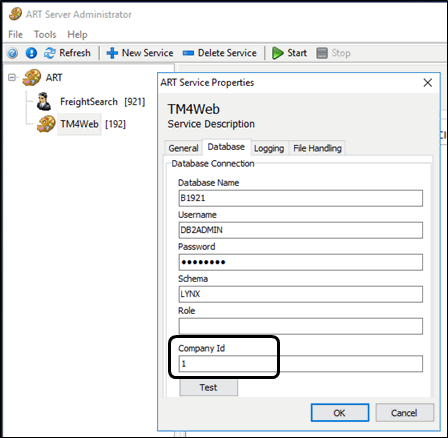The image size is (448, 438).
Task: Select the ART root palette icon
Action: pyautogui.click(x=32, y=77)
